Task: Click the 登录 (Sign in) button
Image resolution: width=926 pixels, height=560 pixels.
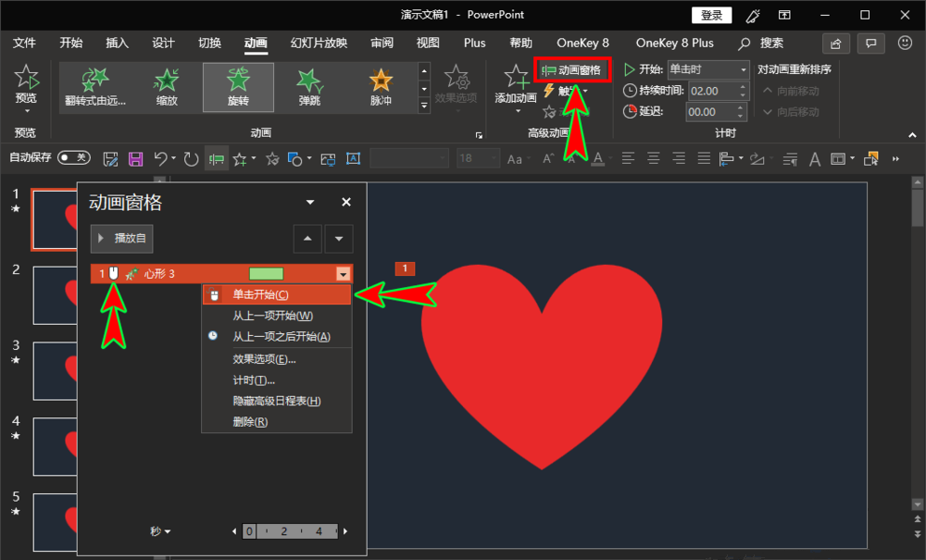Action: 711,15
